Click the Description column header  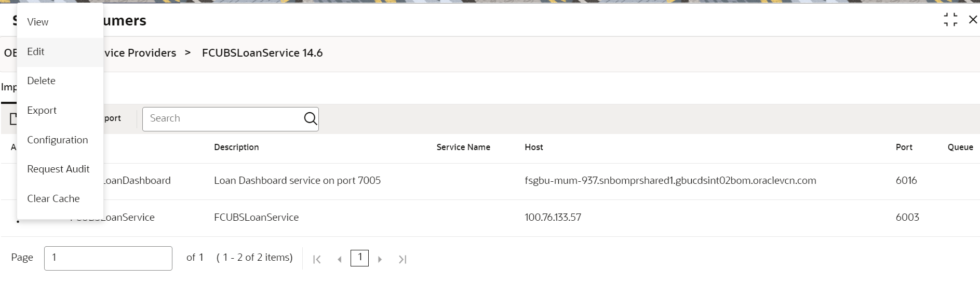[x=236, y=148]
